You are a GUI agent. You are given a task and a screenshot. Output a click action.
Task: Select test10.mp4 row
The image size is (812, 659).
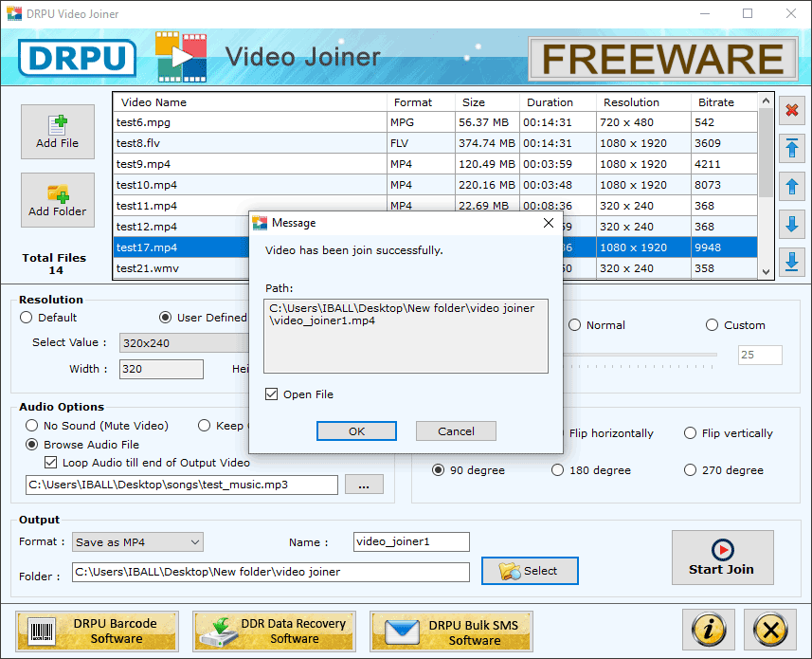click(x=435, y=185)
